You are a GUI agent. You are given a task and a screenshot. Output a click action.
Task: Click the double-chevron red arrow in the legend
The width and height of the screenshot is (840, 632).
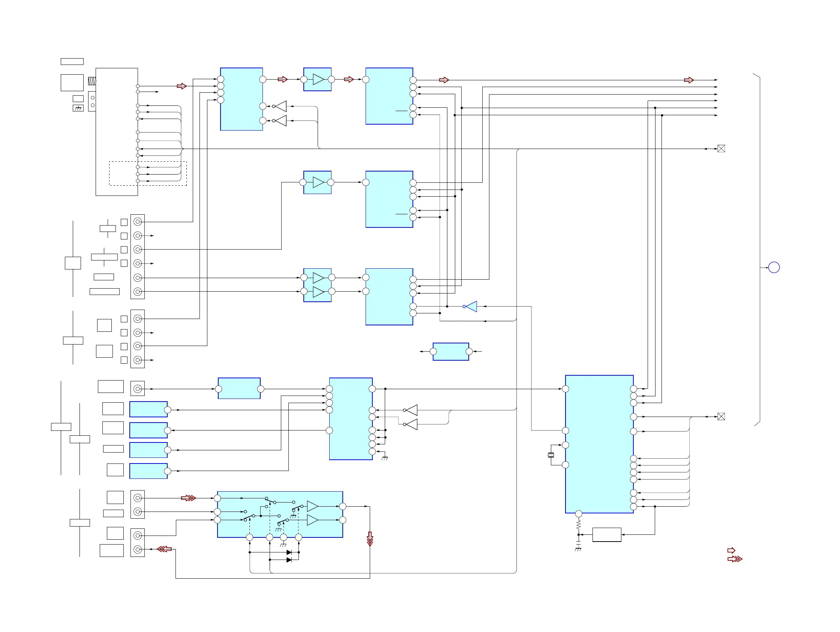tap(735, 559)
